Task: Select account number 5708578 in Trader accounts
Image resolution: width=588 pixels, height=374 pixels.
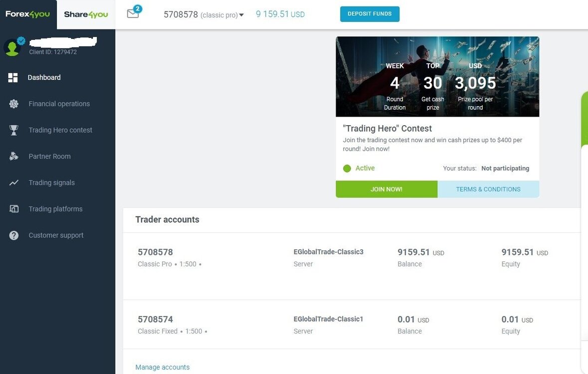Action: click(x=155, y=252)
